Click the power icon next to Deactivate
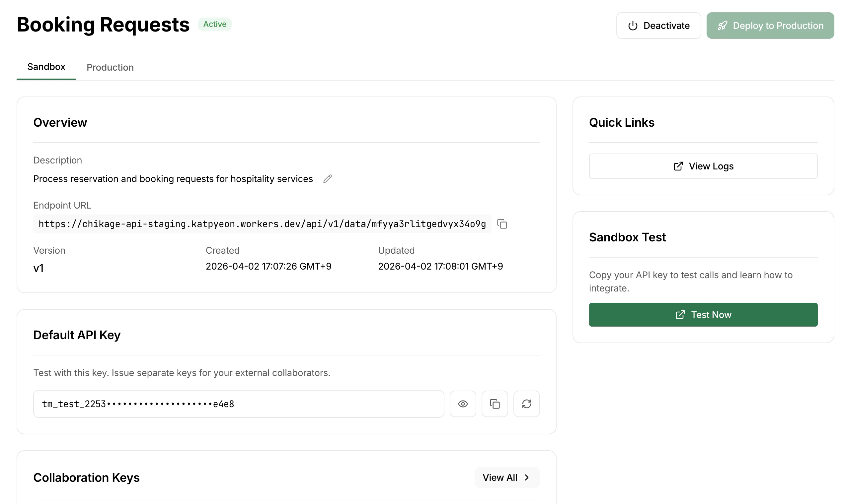This screenshot has height=504, width=843. [x=633, y=26]
